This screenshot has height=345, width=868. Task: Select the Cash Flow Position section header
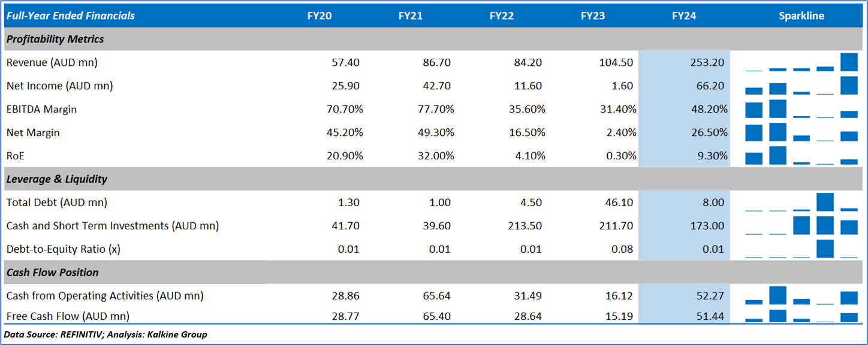53,273
